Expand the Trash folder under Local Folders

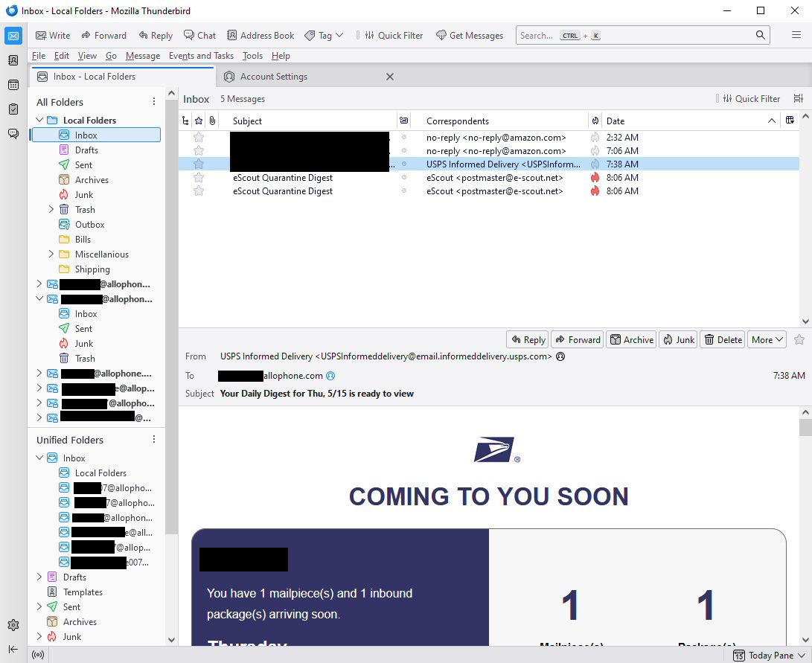[51, 210]
